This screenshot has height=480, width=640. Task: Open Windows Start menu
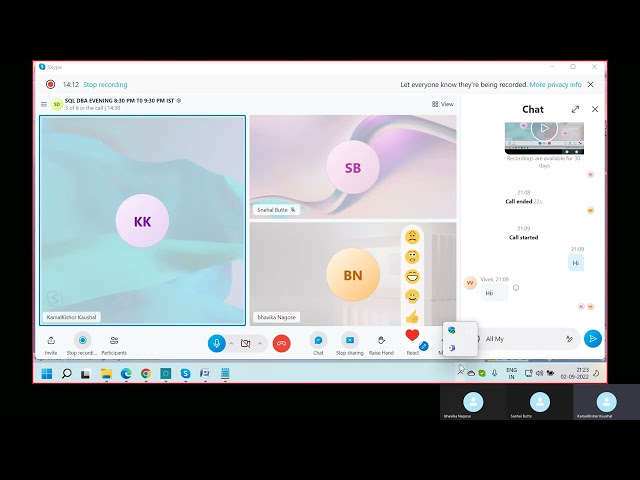(47, 373)
